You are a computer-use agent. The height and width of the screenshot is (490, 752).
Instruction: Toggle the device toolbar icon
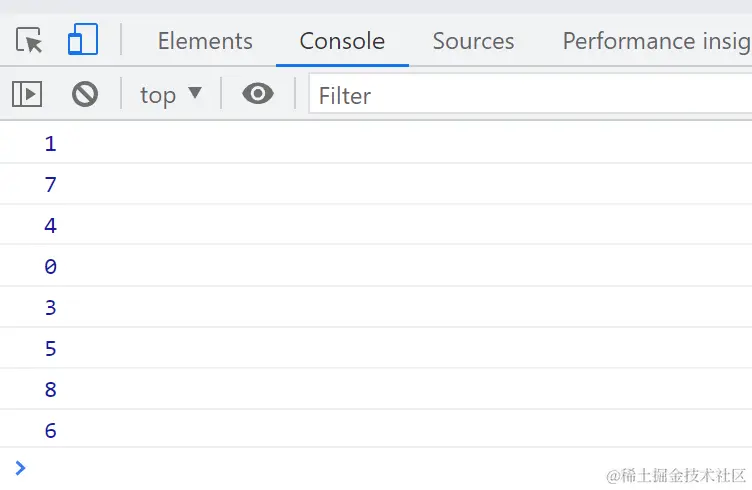82,41
